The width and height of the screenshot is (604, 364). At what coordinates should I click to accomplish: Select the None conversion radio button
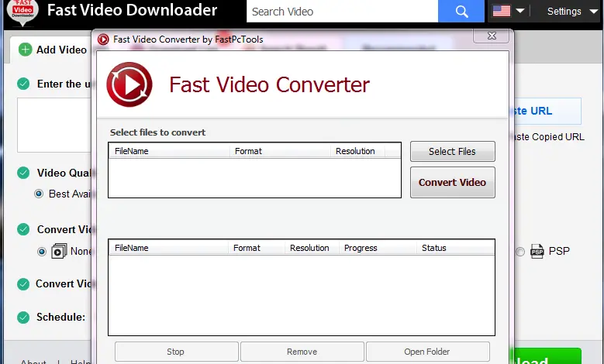coord(42,252)
